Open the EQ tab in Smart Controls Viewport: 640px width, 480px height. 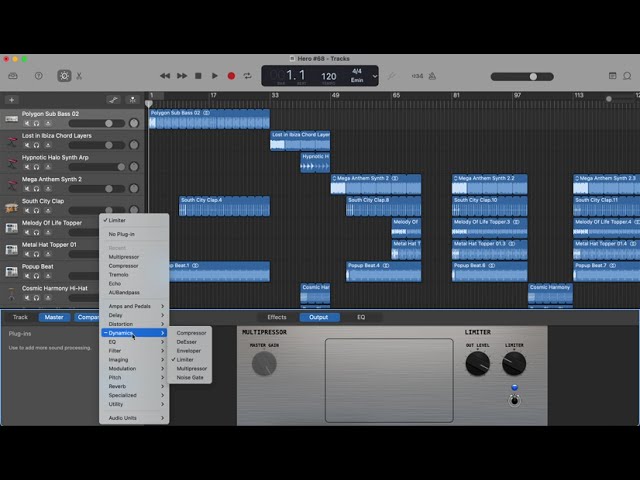click(361, 317)
